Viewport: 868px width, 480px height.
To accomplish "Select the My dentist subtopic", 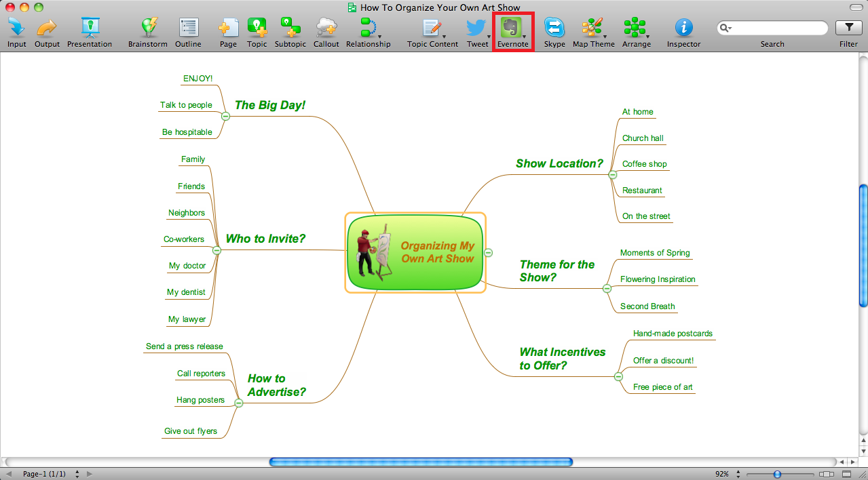I will pos(186,292).
